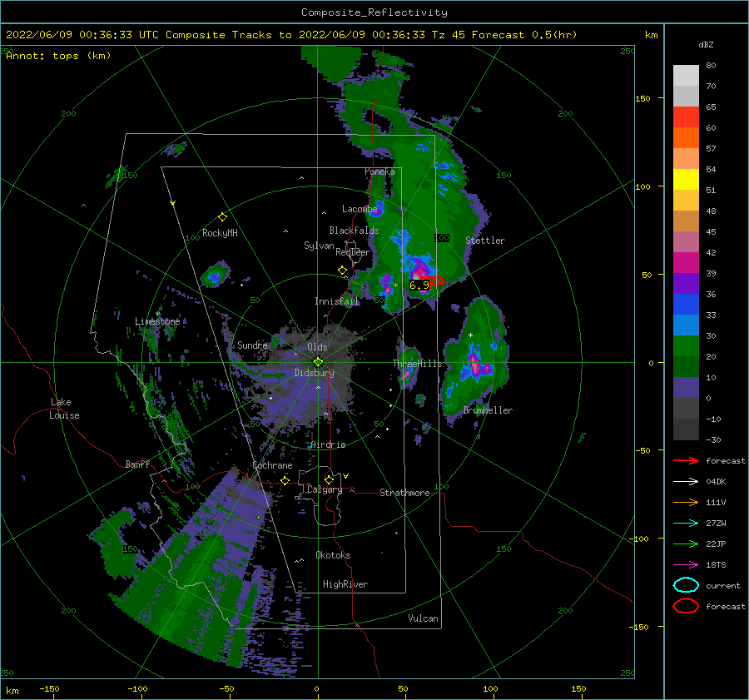The width and height of the screenshot is (749, 700).
Task: Click the yellow diamond marker below RedDeer
Action: click(342, 271)
